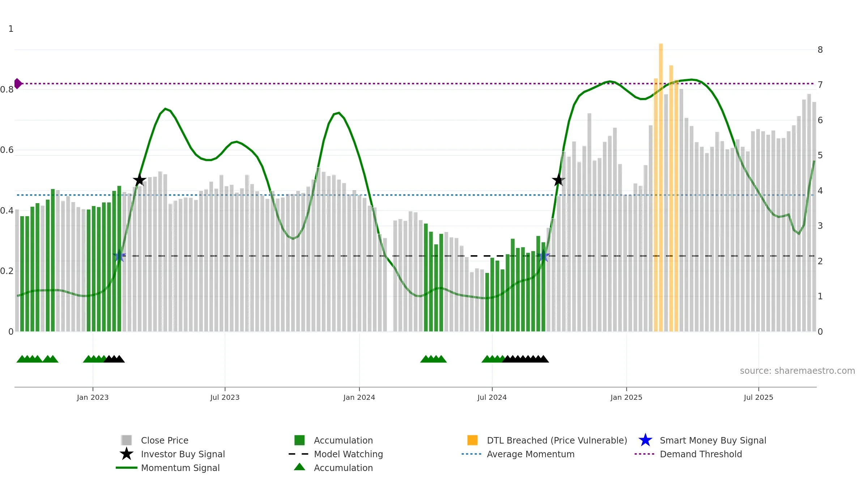Click the blue star marker on Model Watching line in 2024

(543, 256)
